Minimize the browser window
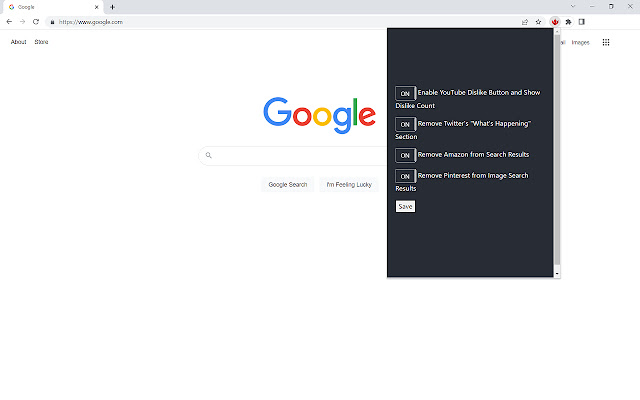This screenshot has height=400, width=640. tap(592, 7)
